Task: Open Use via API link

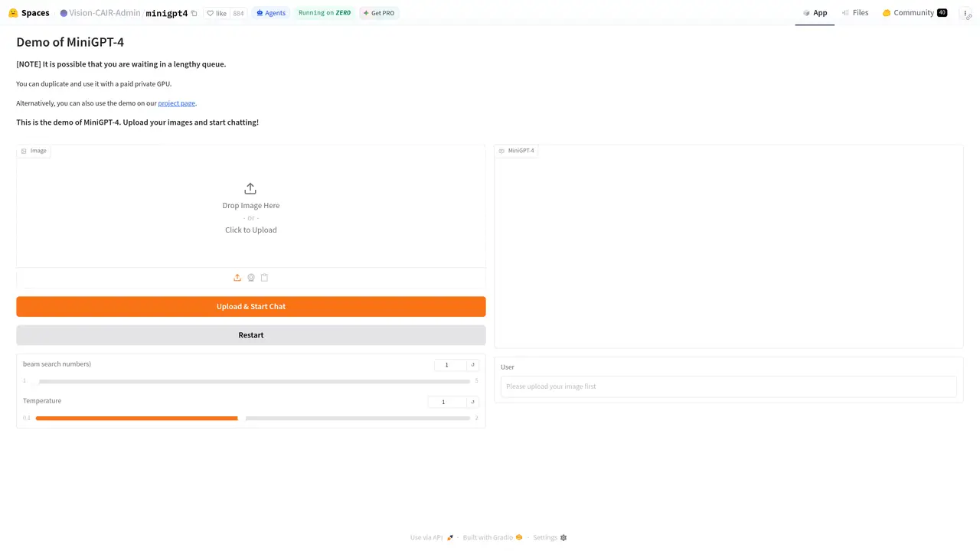Action: (x=432, y=538)
